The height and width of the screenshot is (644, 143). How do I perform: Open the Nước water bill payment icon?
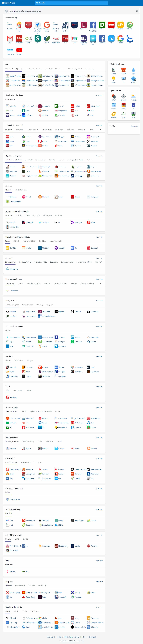tap(133, 70)
